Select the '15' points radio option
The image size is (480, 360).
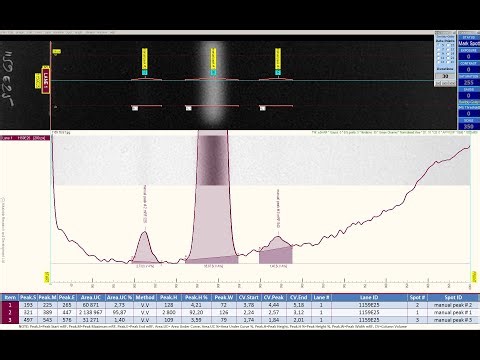pyautogui.click(x=448, y=45)
